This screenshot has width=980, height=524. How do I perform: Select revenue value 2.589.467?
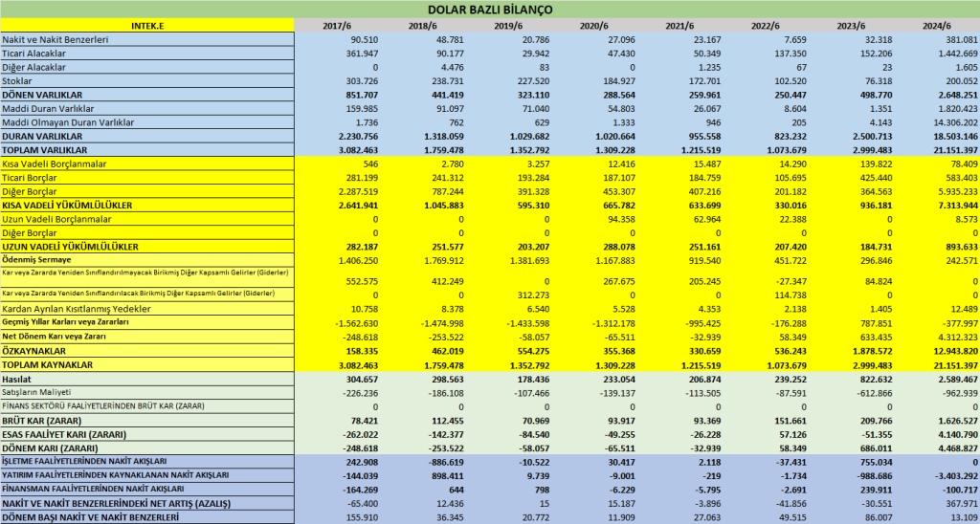[x=955, y=379]
